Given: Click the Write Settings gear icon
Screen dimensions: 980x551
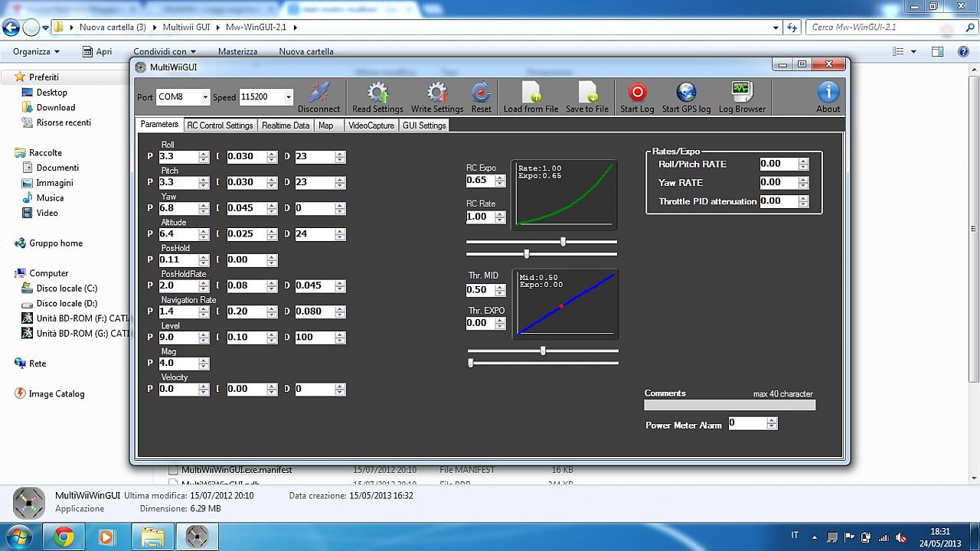Looking at the screenshot, I should pyautogui.click(x=436, y=93).
